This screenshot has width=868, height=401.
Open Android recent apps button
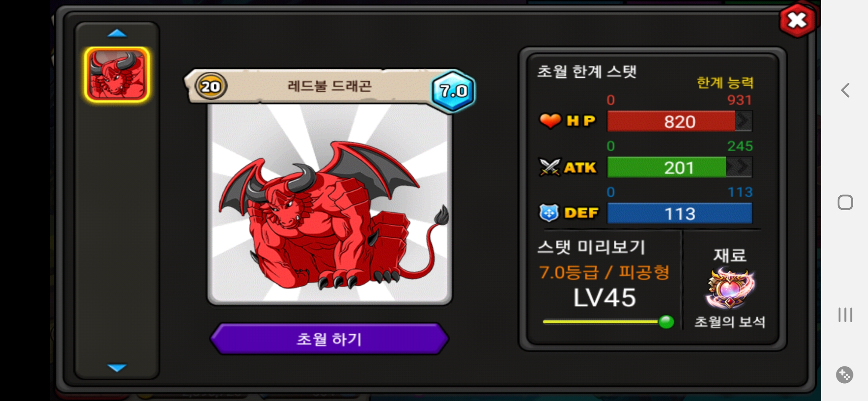coord(845,315)
